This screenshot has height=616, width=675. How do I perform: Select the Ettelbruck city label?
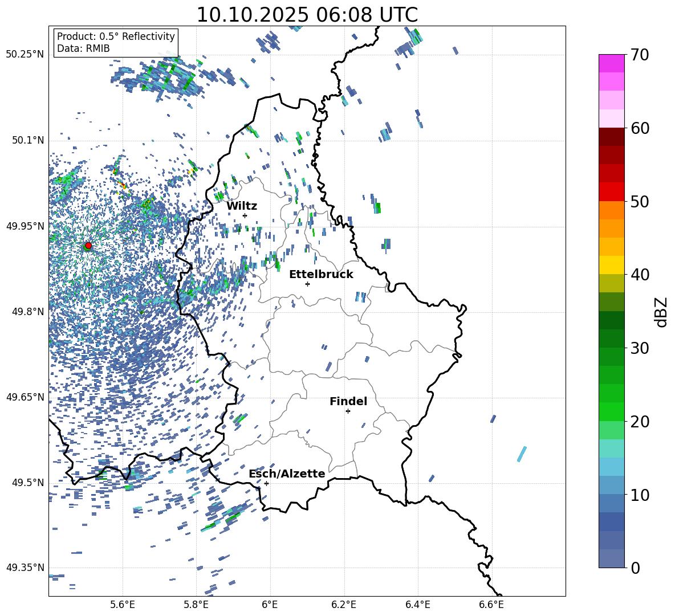click(x=321, y=275)
